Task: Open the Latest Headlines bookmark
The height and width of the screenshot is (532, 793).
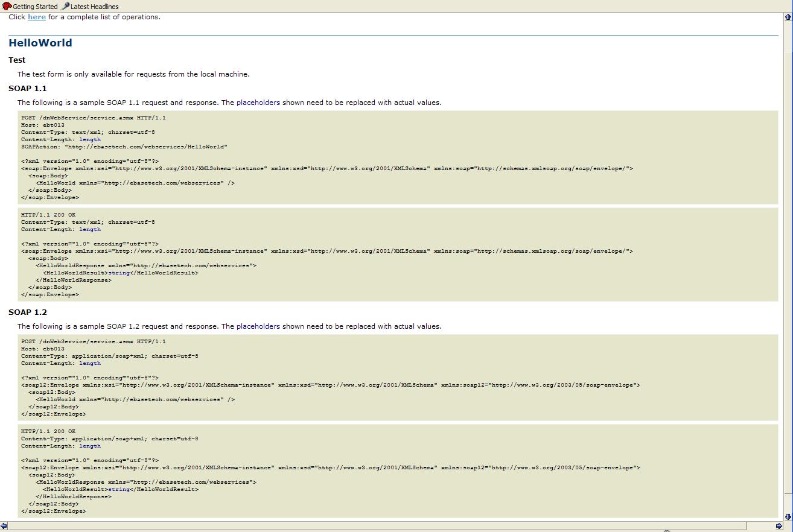Action: [94, 7]
